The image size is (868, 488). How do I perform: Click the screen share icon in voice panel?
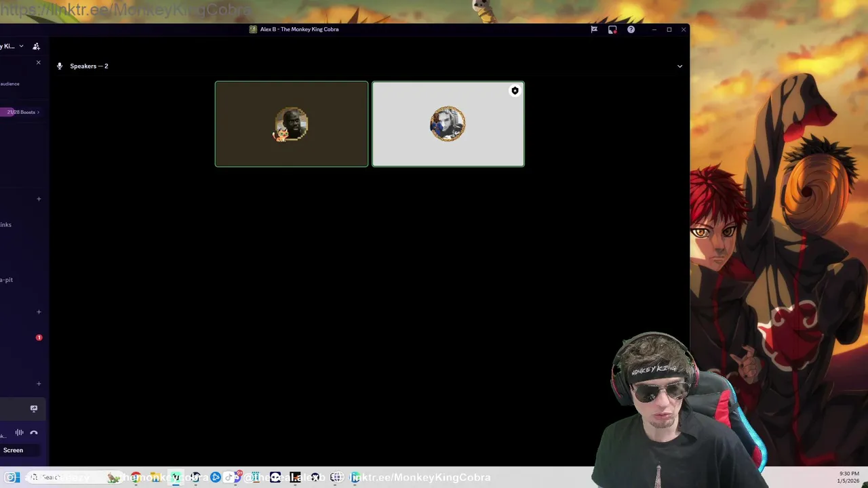click(x=34, y=409)
